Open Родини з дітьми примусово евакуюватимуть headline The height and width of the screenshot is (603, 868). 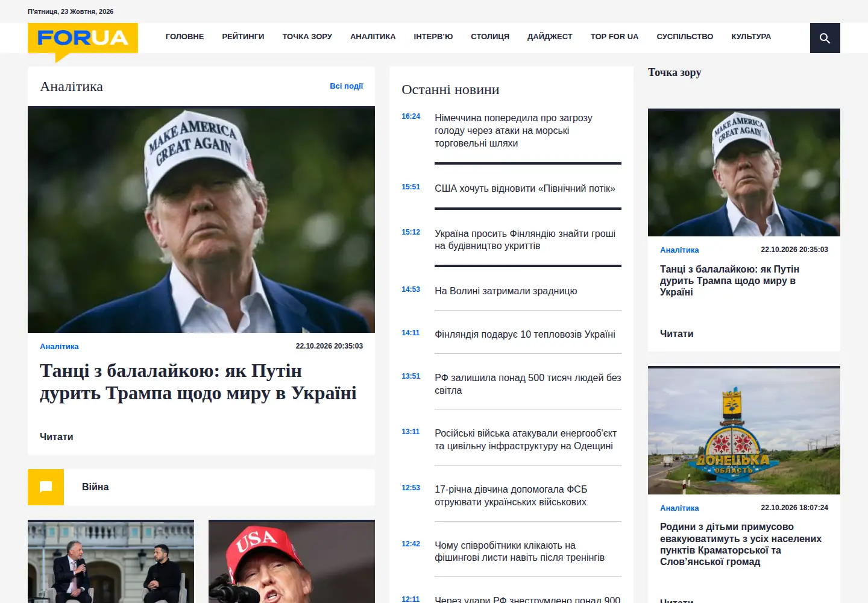pos(741,545)
